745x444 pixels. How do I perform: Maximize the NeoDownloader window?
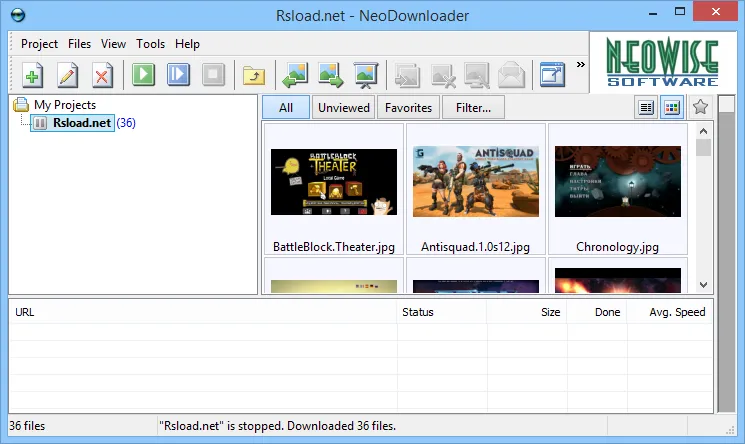[680, 11]
